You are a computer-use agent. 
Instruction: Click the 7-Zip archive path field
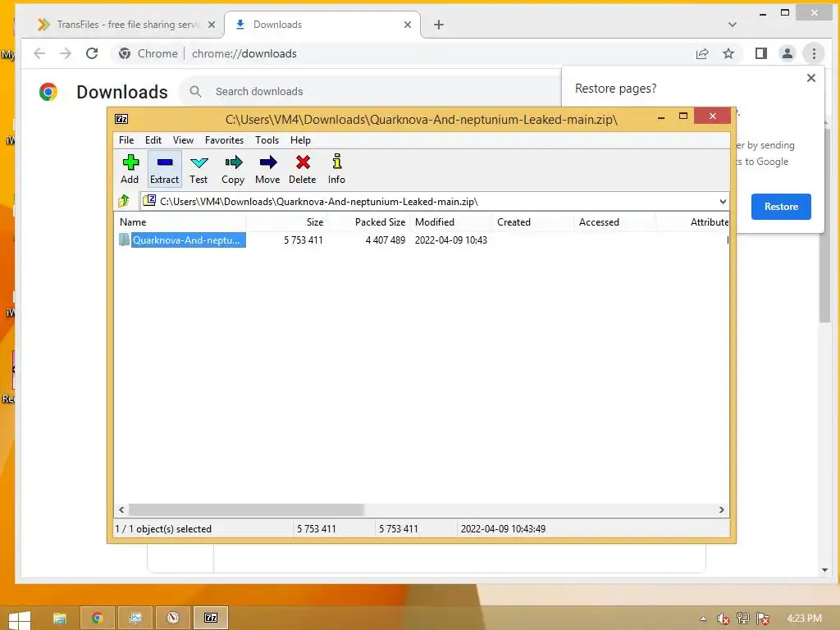click(428, 202)
